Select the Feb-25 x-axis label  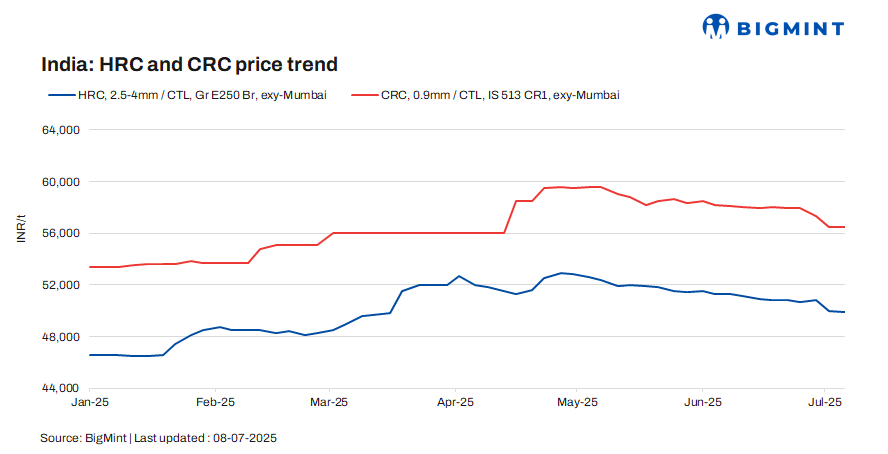[x=215, y=402]
